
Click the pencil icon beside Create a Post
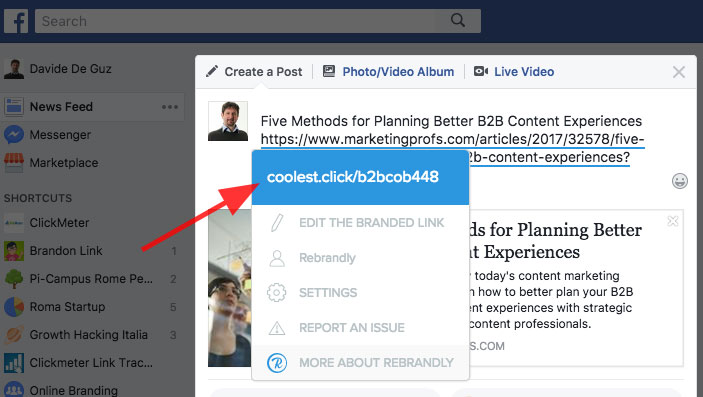pos(212,71)
